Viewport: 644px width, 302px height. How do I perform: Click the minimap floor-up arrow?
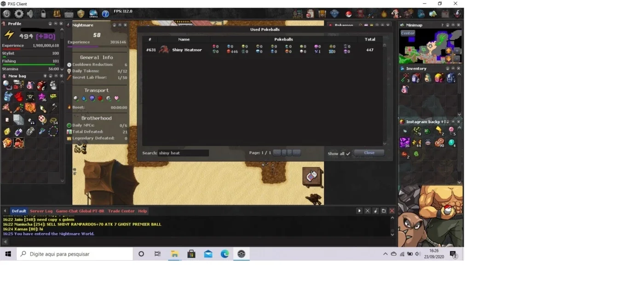click(448, 51)
